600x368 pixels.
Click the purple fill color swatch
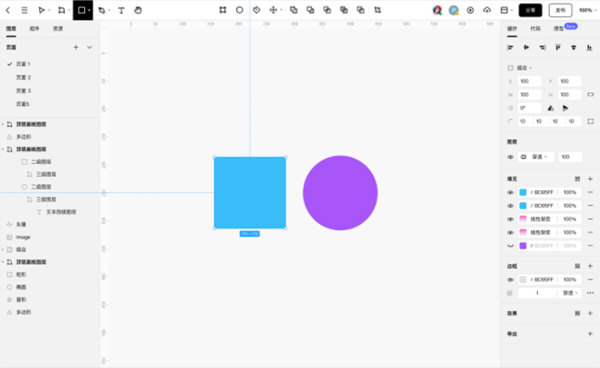(x=523, y=246)
